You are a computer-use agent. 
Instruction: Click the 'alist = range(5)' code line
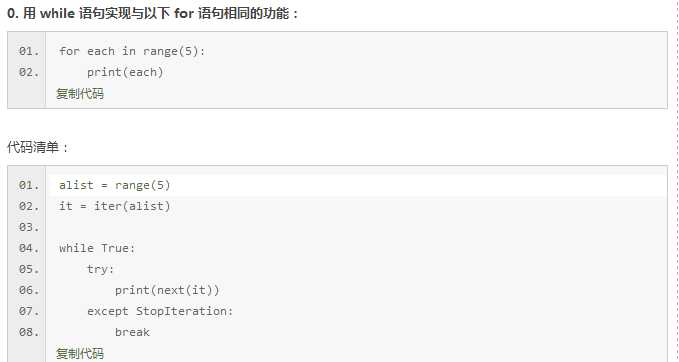click(x=115, y=185)
